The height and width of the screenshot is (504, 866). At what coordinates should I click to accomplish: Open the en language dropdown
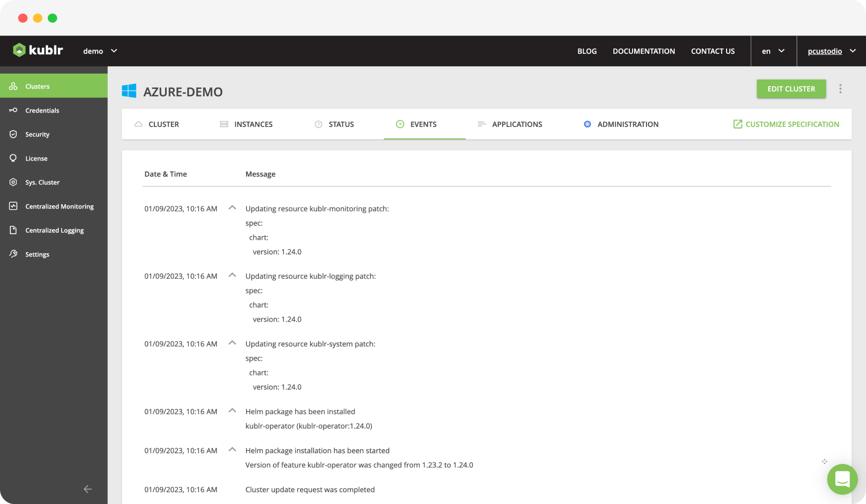[774, 51]
